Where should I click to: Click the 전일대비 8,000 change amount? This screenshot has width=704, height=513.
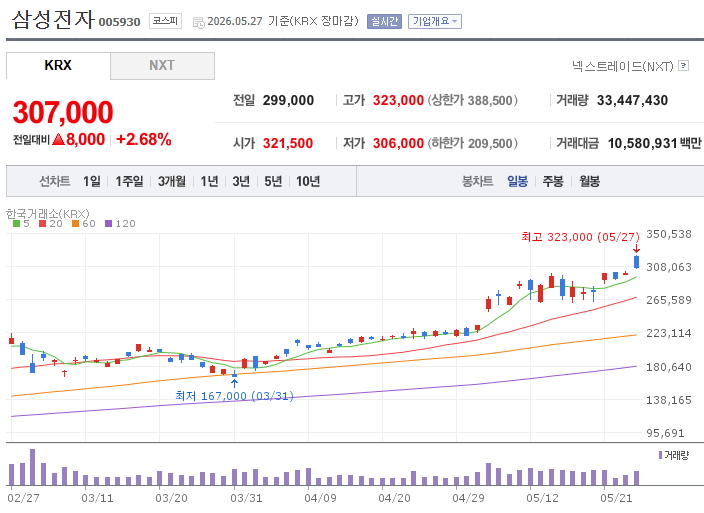85,140
